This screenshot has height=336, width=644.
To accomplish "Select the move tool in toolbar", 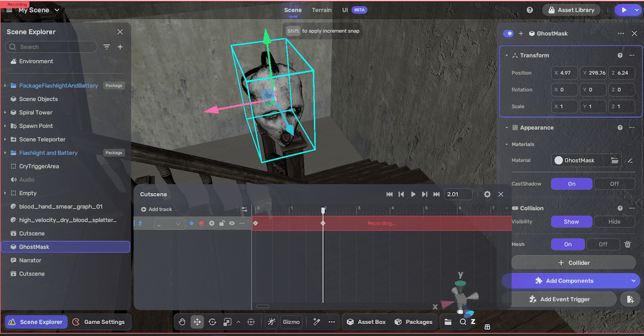I will coord(197,322).
